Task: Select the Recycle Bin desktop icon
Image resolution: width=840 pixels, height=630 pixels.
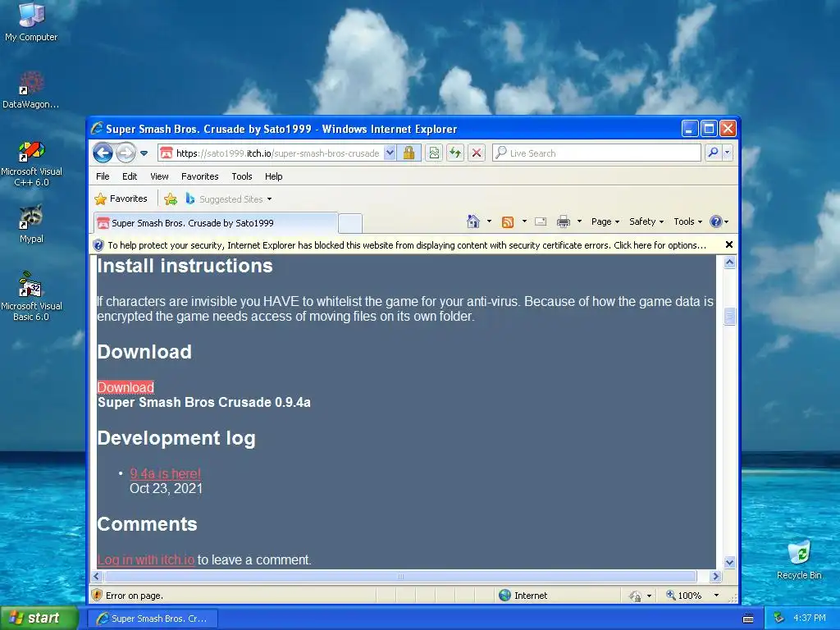Action: [x=799, y=559]
